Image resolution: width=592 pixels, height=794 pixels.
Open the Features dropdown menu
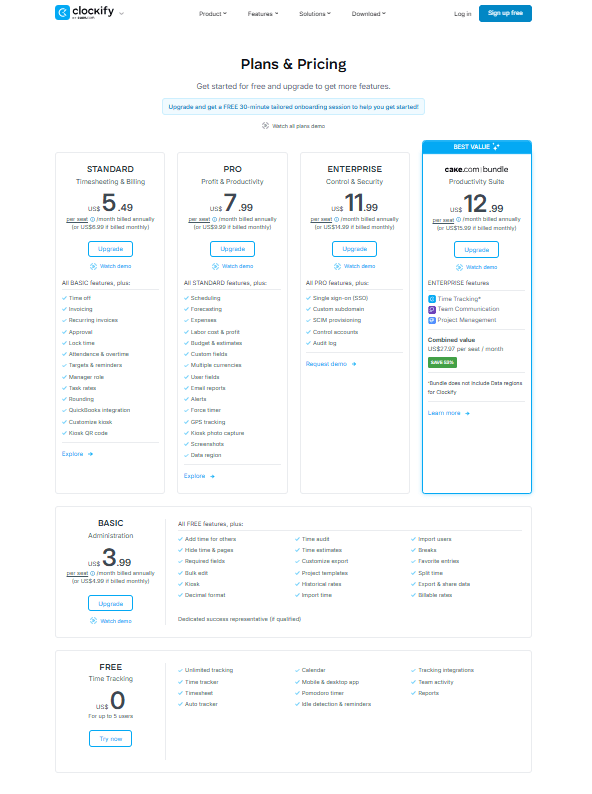click(x=263, y=14)
